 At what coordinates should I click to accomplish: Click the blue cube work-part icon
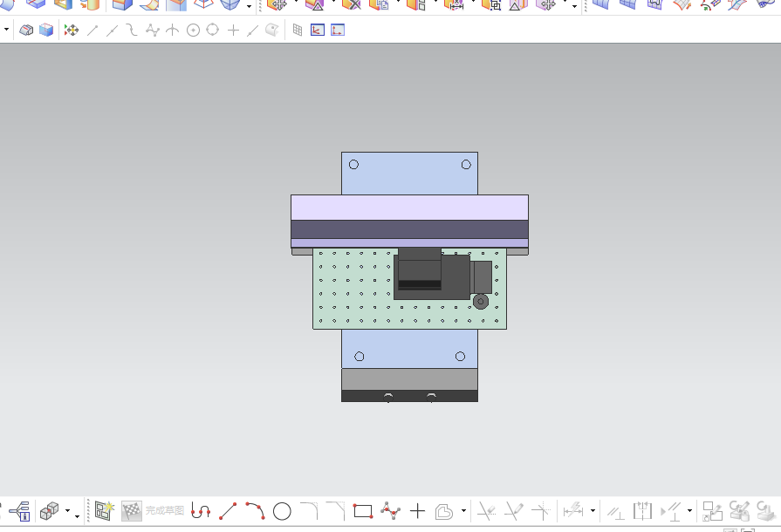point(46,30)
